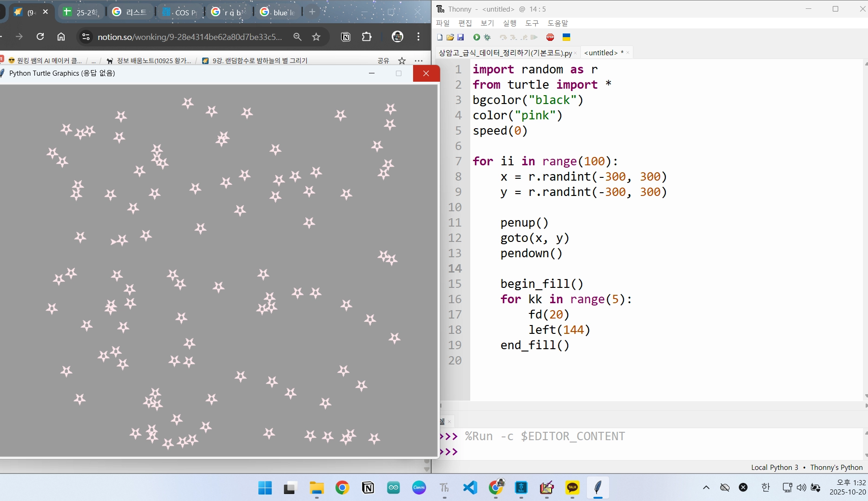Create a new file in Thonny toolbar

pyautogui.click(x=440, y=37)
